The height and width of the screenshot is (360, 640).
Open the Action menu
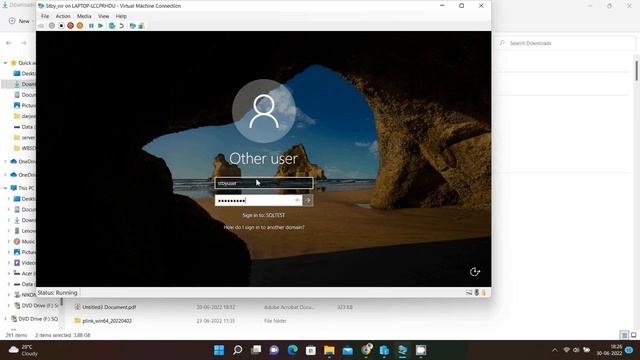coord(63,16)
